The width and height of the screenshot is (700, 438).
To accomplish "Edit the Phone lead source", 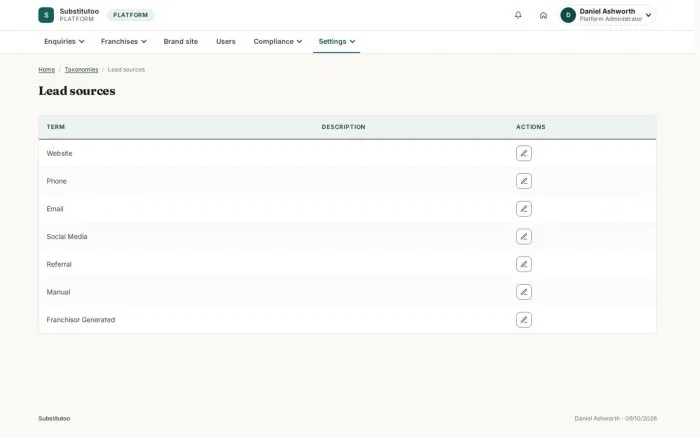I will [x=524, y=181].
